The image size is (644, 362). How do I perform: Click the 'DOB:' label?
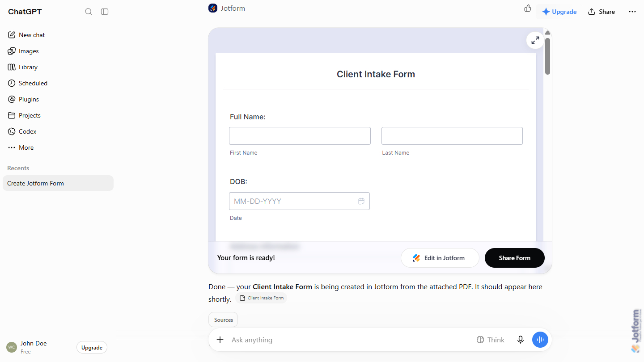(x=238, y=181)
